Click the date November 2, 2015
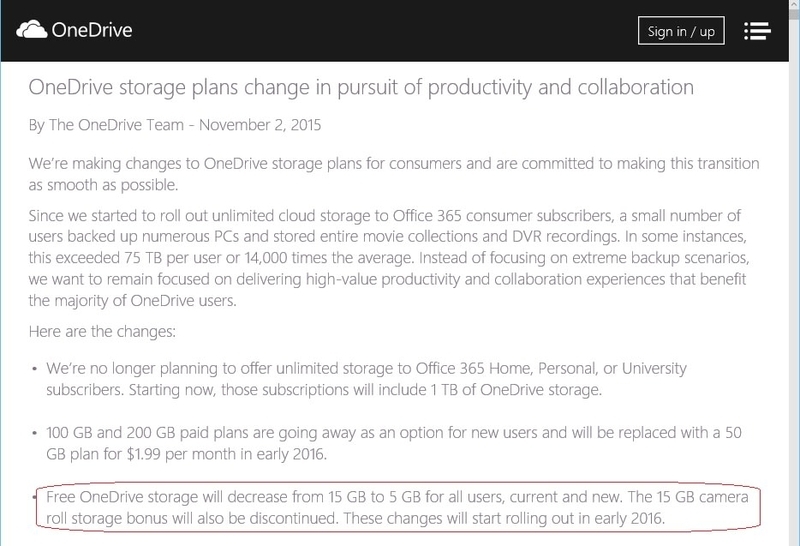 tap(260, 125)
